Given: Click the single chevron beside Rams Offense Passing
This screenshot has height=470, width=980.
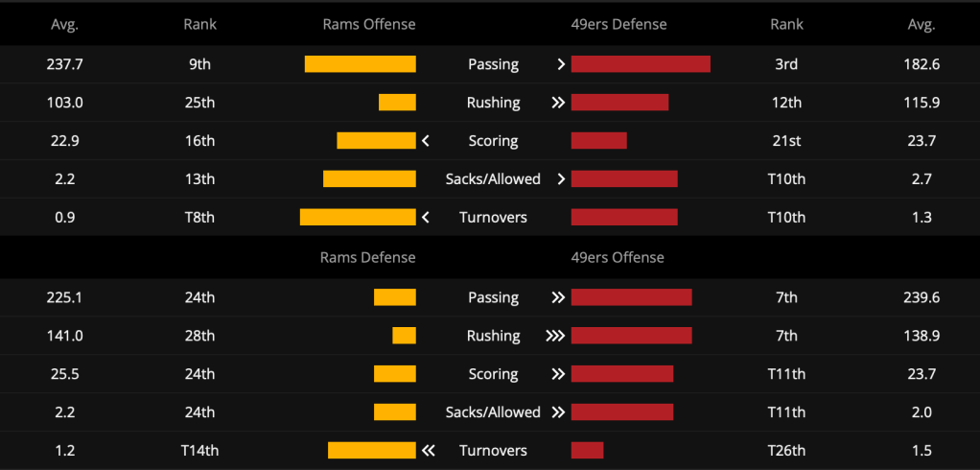Looking at the screenshot, I should [561, 64].
